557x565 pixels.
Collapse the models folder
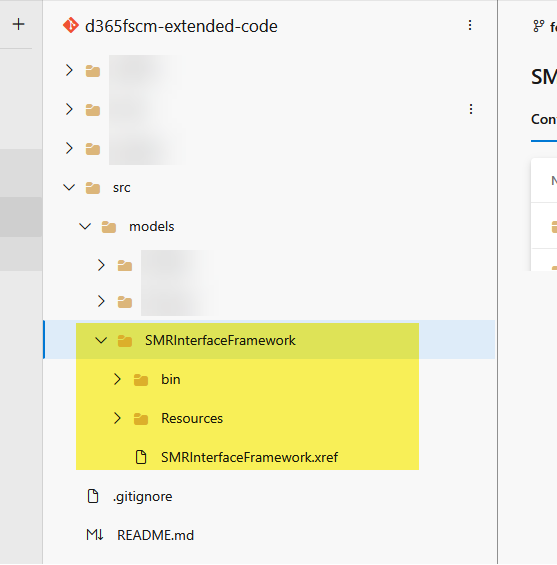85,226
